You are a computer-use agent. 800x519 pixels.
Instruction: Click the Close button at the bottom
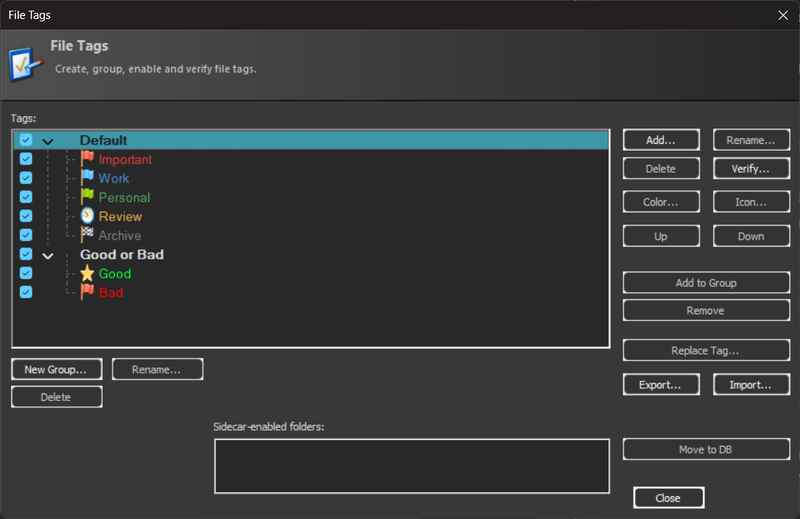coord(668,498)
